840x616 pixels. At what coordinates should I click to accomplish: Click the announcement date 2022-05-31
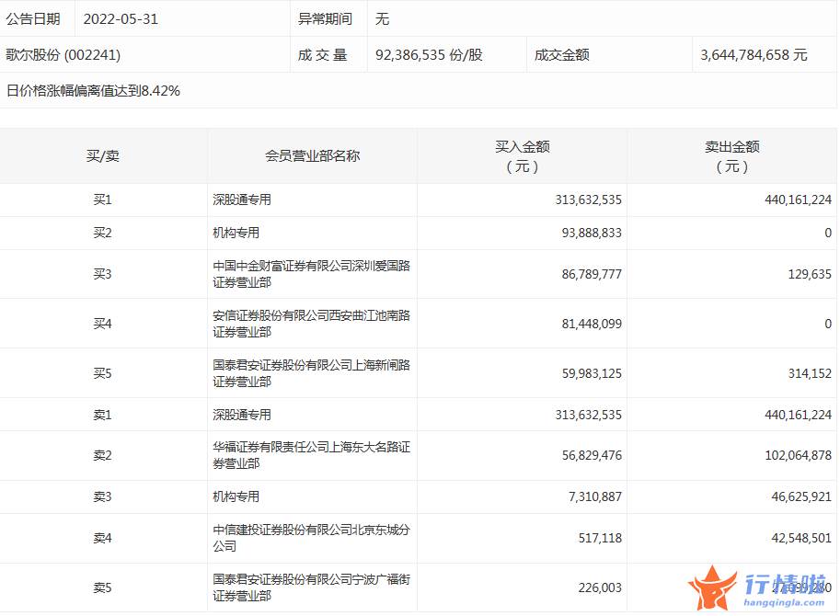click(121, 19)
